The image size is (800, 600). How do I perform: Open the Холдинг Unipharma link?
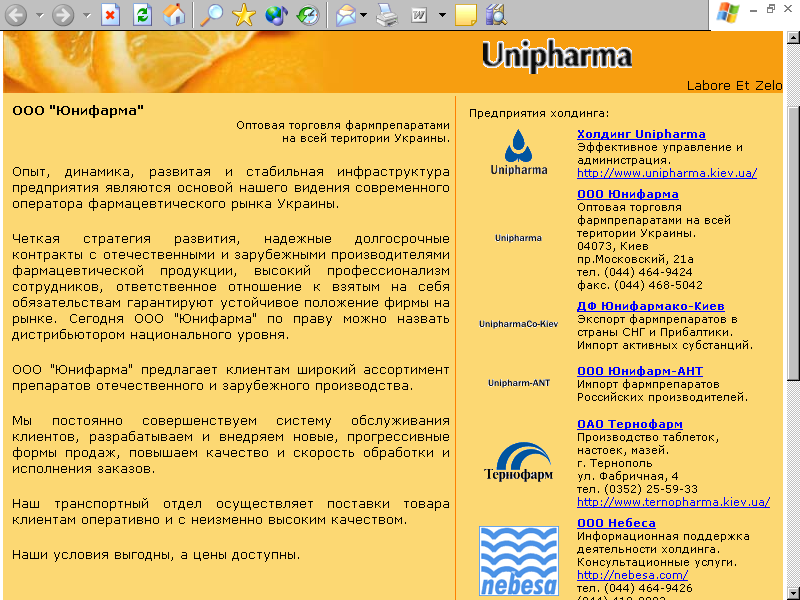point(641,134)
